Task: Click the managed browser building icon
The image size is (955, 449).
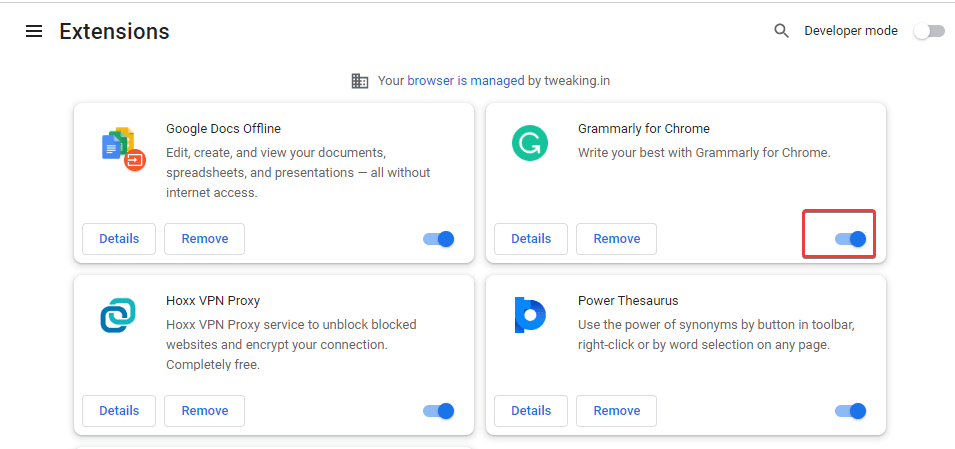Action: 360,80
